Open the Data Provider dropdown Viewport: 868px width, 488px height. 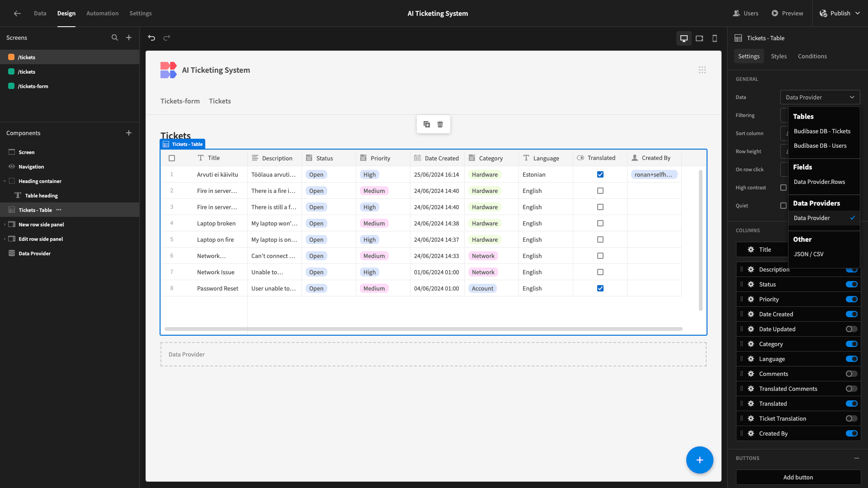[x=820, y=97]
